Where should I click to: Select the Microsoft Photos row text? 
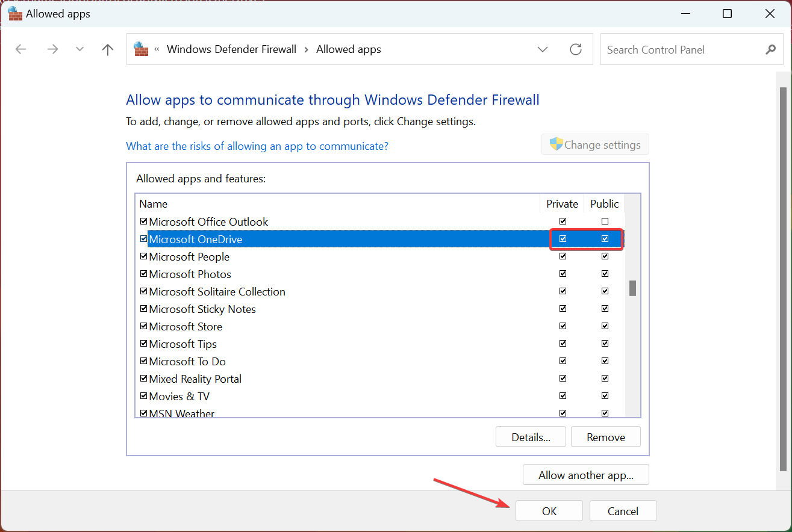click(190, 274)
